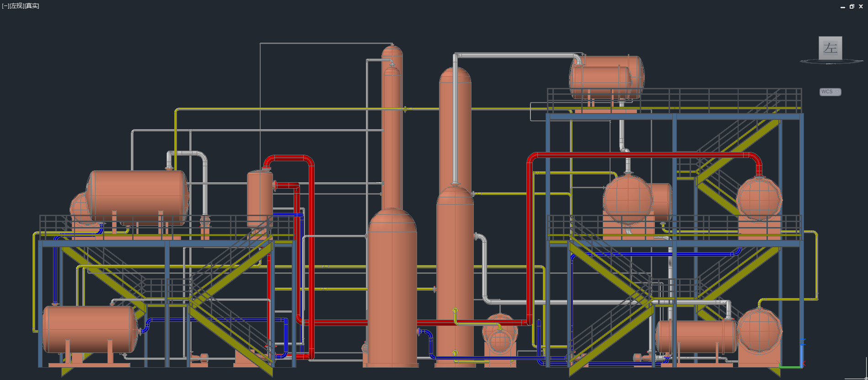
Task: Minimize the drawing viewport window
Action: point(842,6)
